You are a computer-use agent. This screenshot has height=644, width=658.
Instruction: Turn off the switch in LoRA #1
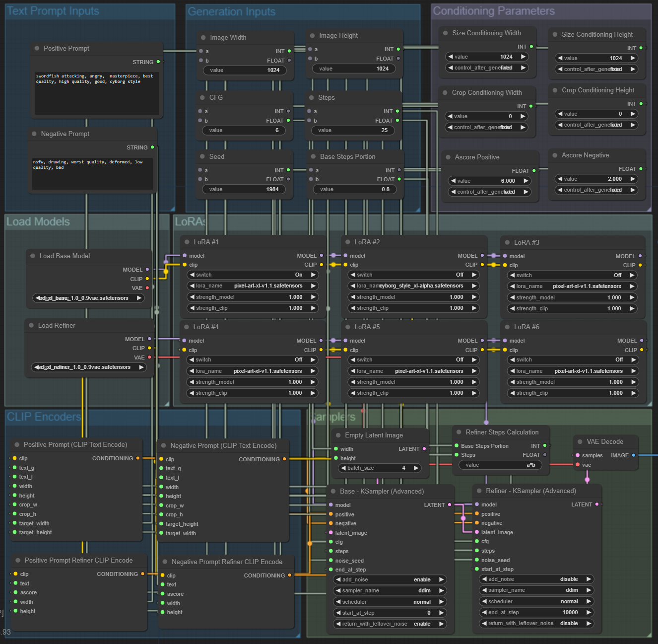253,275
